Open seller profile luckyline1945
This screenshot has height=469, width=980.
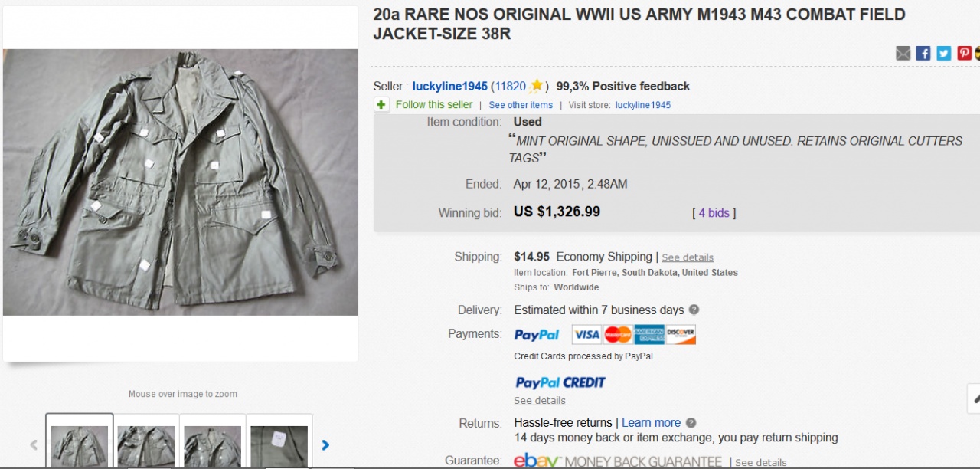click(449, 86)
